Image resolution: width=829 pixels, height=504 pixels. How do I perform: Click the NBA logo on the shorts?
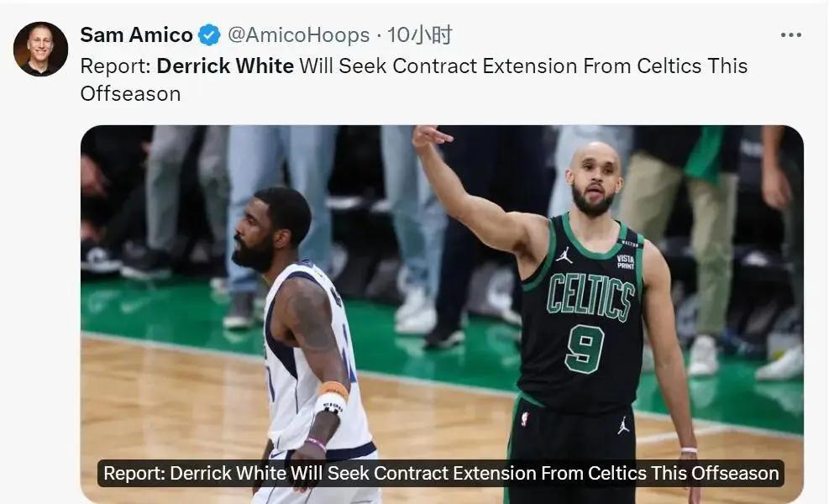pos(524,419)
